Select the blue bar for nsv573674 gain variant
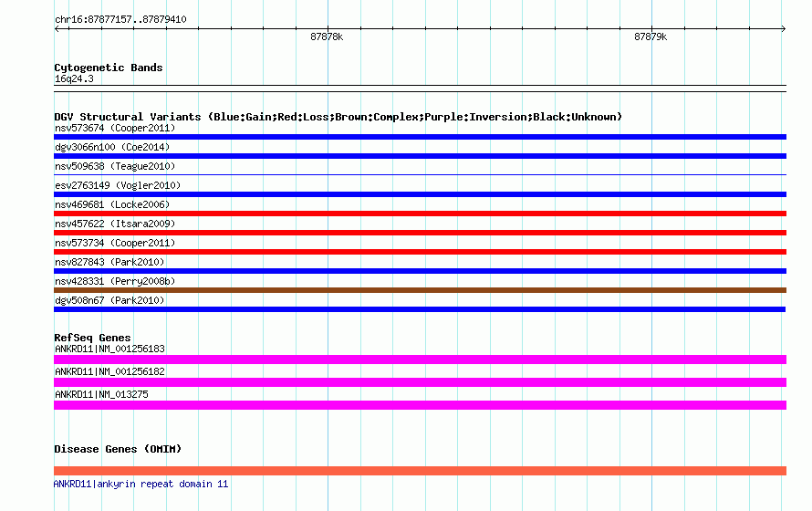Viewport: 812px width, 511px height. (x=420, y=137)
